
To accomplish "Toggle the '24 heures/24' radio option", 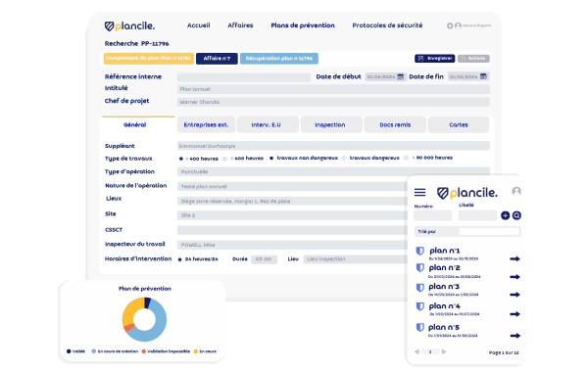I will [x=180, y=259].
